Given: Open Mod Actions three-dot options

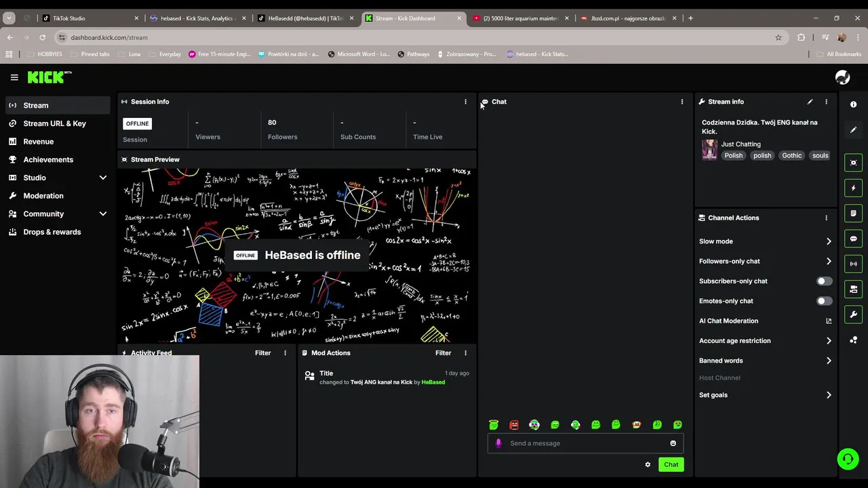Looking at the screenshot, I should [465, 352].
